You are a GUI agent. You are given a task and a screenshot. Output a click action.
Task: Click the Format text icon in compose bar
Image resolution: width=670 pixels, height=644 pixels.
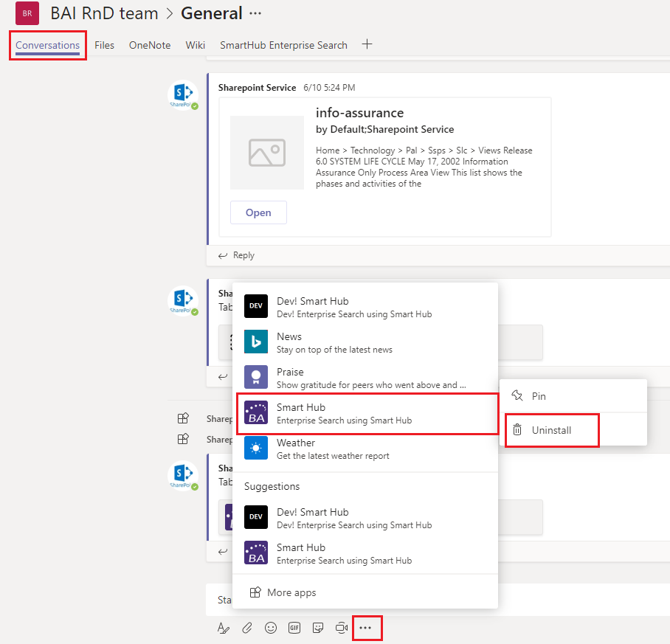[224, 628]
